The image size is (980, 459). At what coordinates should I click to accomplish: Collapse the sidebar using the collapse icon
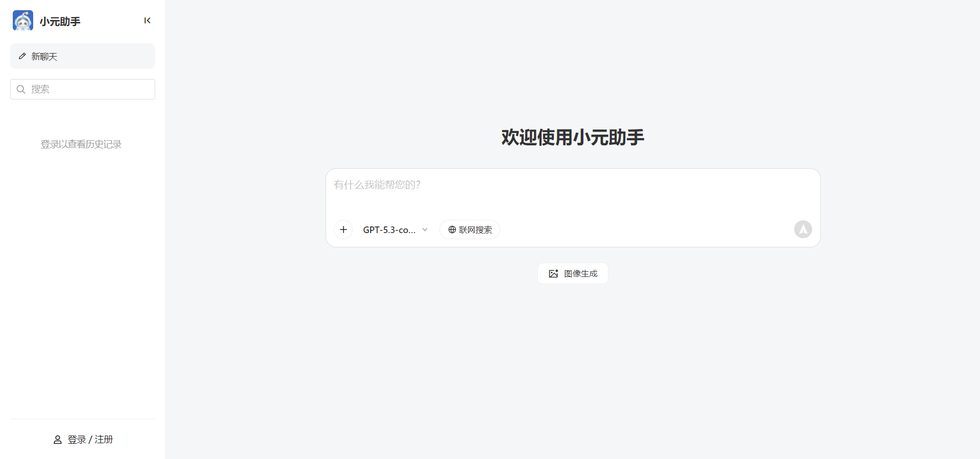point(148,20)
